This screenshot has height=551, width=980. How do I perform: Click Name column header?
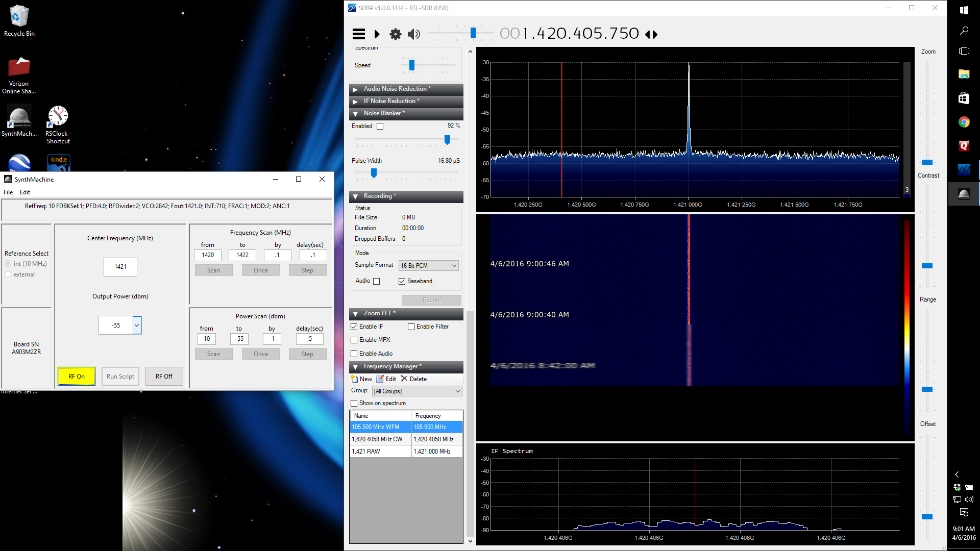(x=381, y=416)
